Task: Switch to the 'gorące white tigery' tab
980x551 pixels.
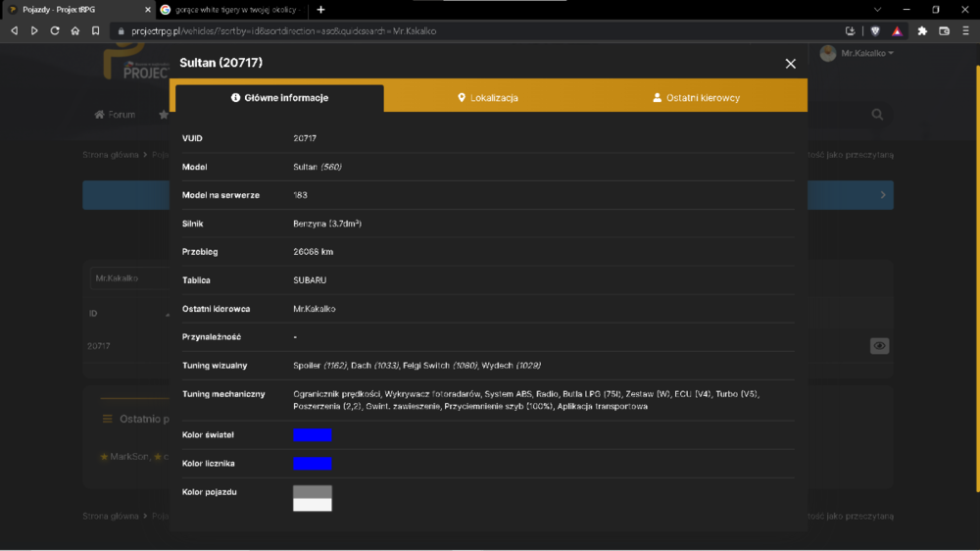Action: tap(231, 10)
